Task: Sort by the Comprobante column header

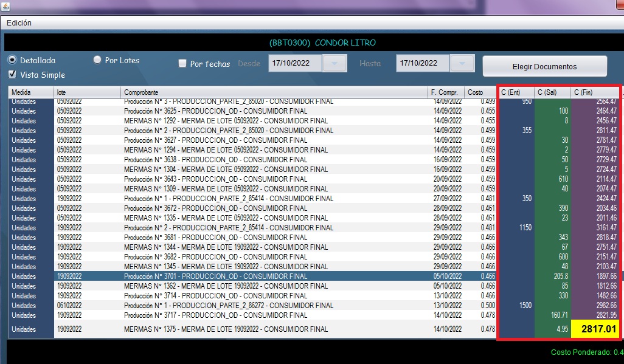Action: 274,92
